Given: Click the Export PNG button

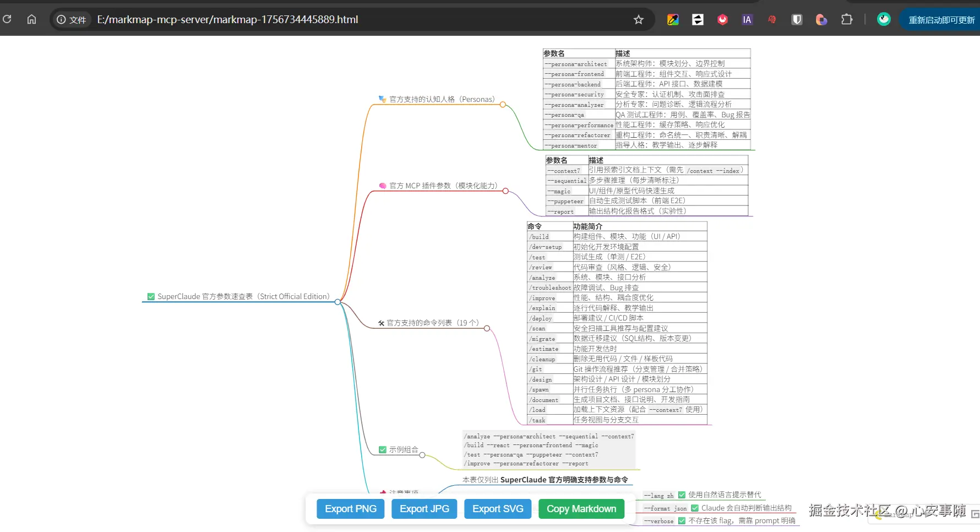Looking at the screenshot, I should [351, 509].
